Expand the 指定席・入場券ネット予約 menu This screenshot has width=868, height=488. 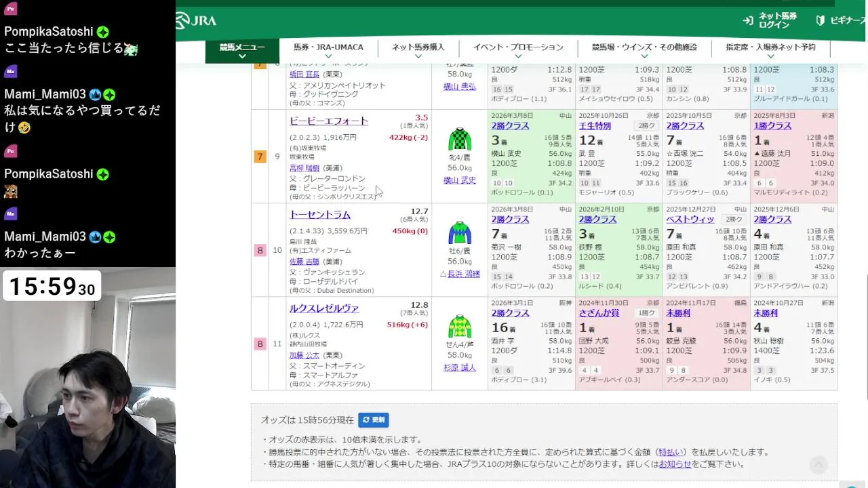770,51
